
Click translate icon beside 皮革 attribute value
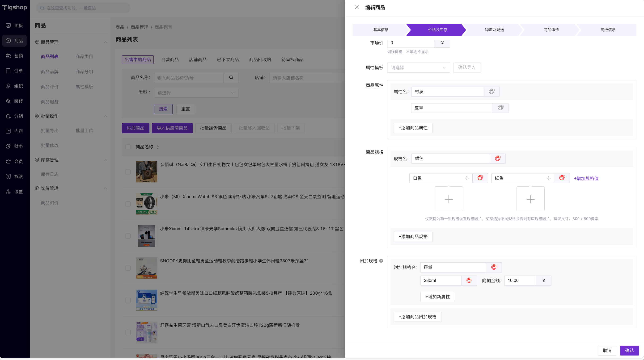click(x=500, y=108)
